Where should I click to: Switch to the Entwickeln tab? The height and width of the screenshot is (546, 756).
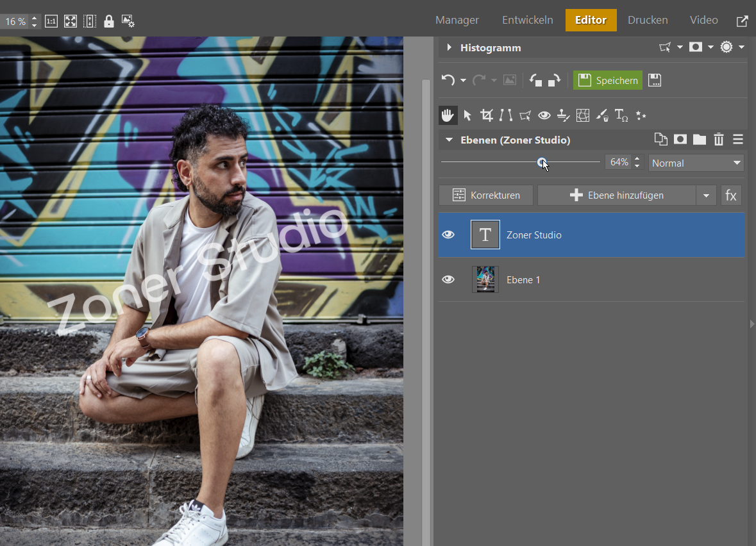527,20
